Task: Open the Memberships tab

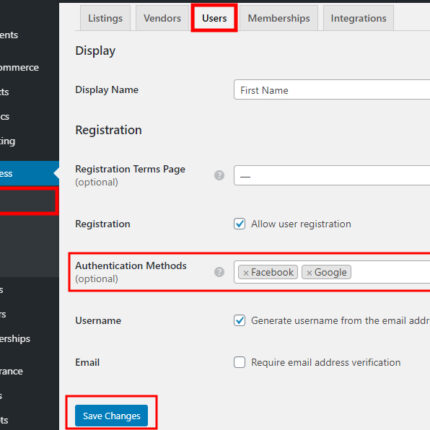Action: click(x=279, y=18)
